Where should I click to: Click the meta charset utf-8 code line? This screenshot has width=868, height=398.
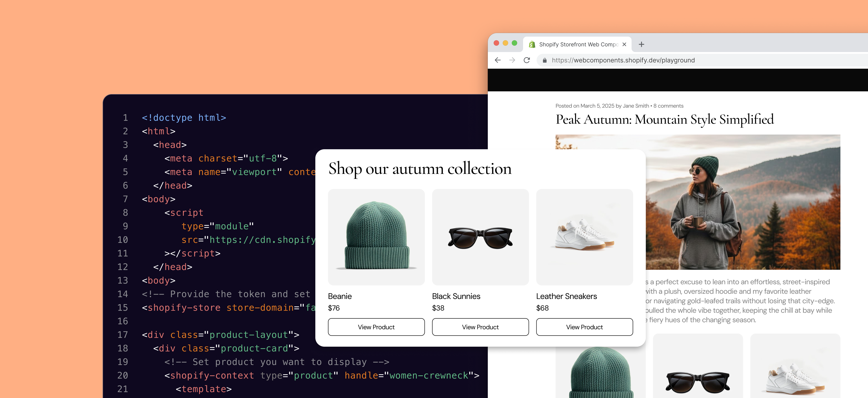226,158
